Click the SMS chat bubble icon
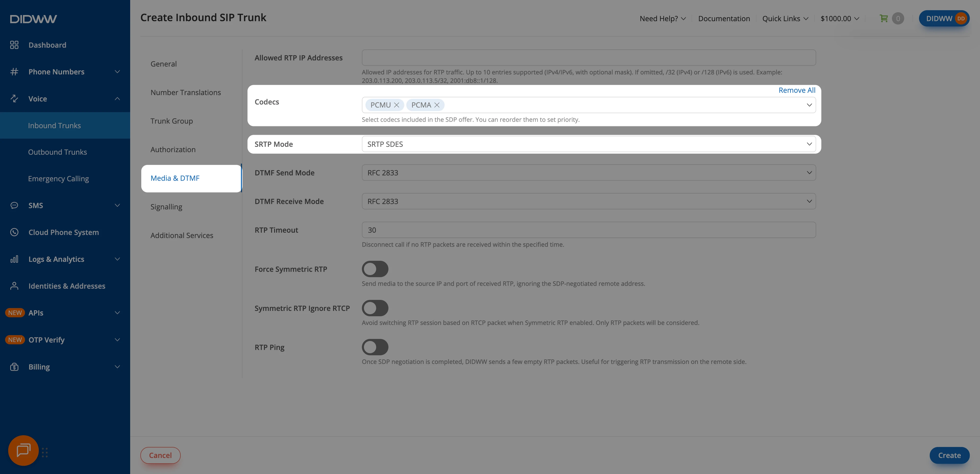 click(x=14, y=205)
